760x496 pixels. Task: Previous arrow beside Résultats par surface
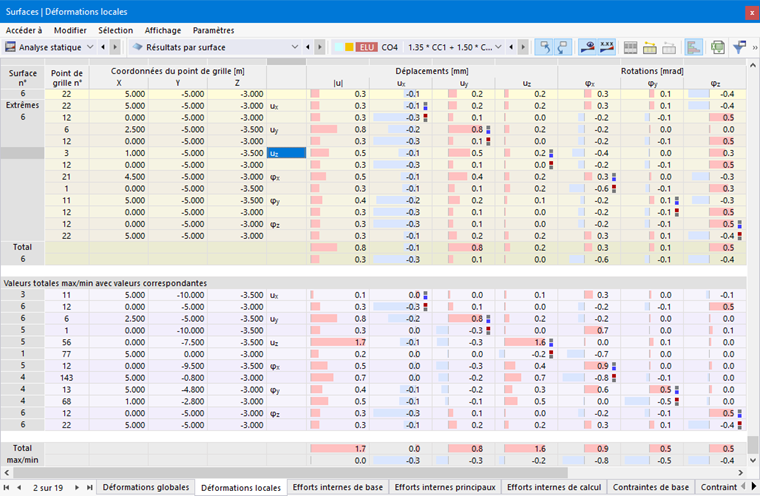click(308, 47)
